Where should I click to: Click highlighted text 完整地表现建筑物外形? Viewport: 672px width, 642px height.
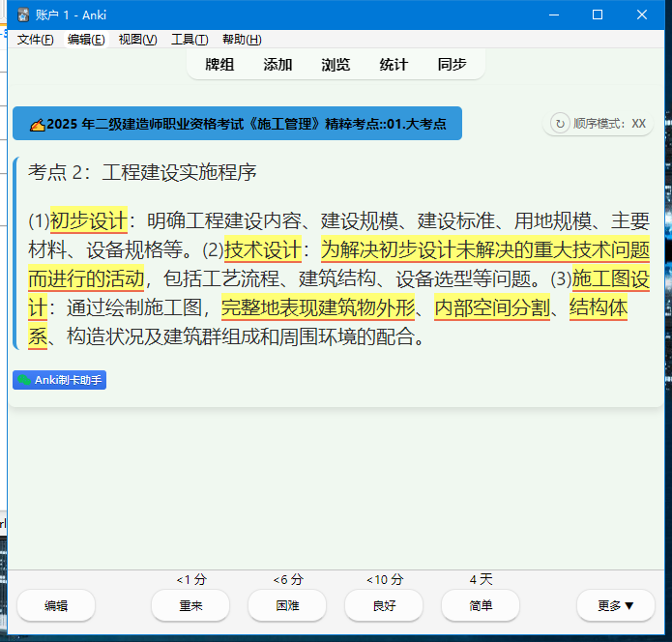(x=318, y=307)
